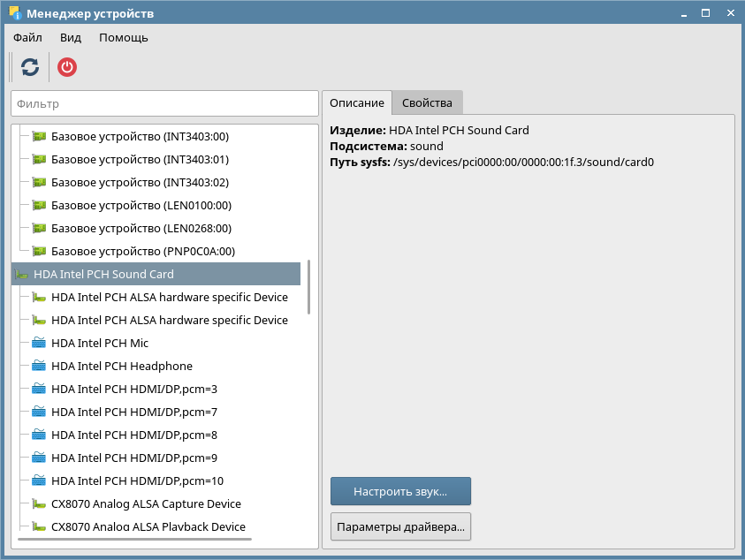Click the icon beside CX8070 Analog ALSA Capture Device
The height and width of the screenshot is (560, 745).
[x=39, y=504]
